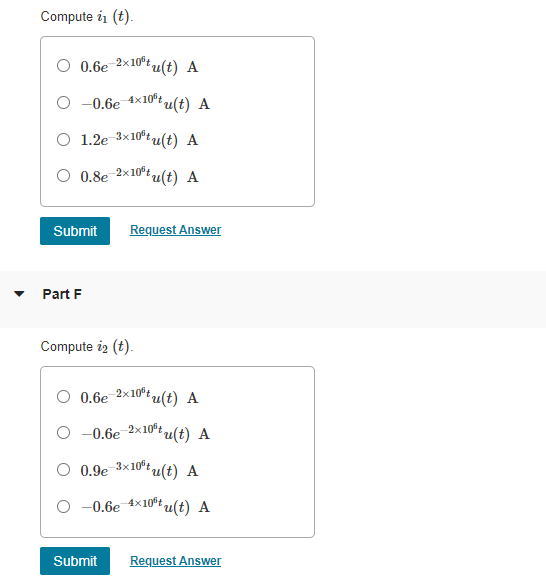546x579 pixels.
Task: Choose i2 radio circle for 0.6e^-2×10^6t
Action: pos(63,397)
